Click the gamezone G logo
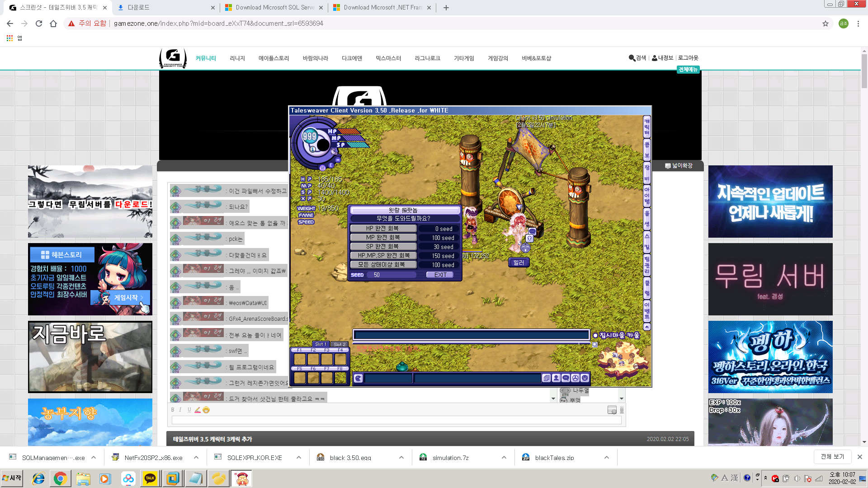868x488 pixels. point(173,58)
